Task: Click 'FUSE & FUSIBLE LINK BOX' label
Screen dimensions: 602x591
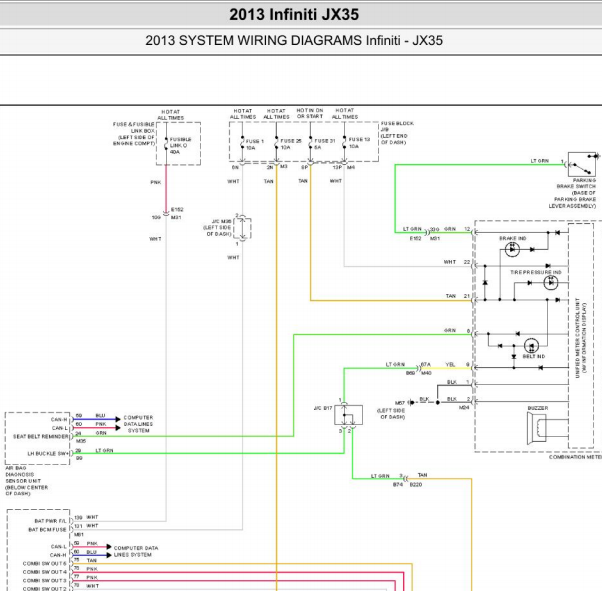Action: pyautogui.click(x=133, y=127)
